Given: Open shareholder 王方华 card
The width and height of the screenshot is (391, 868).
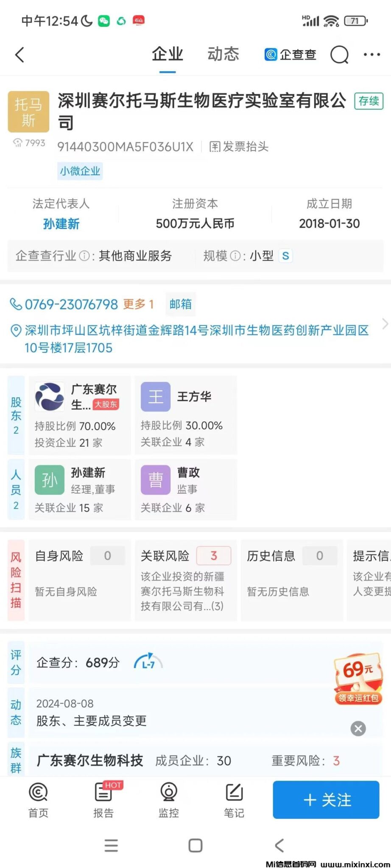Looking at the screenshot, I should (186, 415).
